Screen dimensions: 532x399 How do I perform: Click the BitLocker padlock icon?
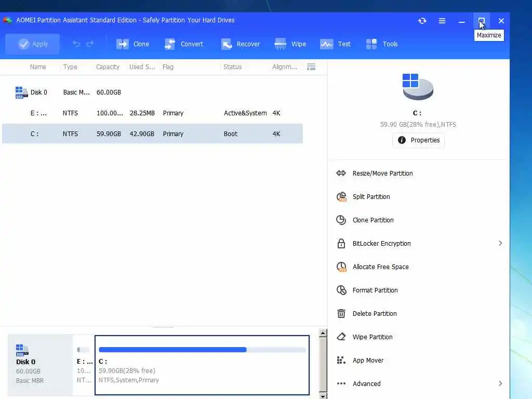tap(341, 244)
